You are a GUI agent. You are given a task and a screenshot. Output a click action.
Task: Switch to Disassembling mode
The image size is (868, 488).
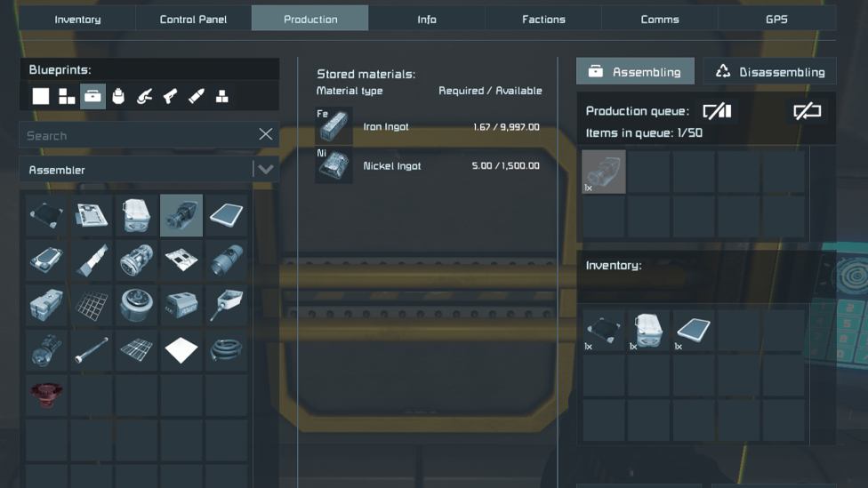[769, 71]
